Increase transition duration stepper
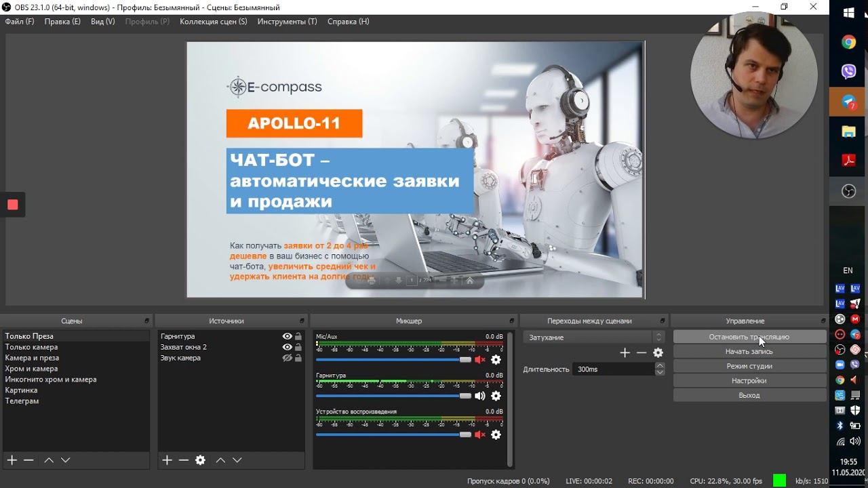Screen dimensions: 868x488 [x=660, y=366]
